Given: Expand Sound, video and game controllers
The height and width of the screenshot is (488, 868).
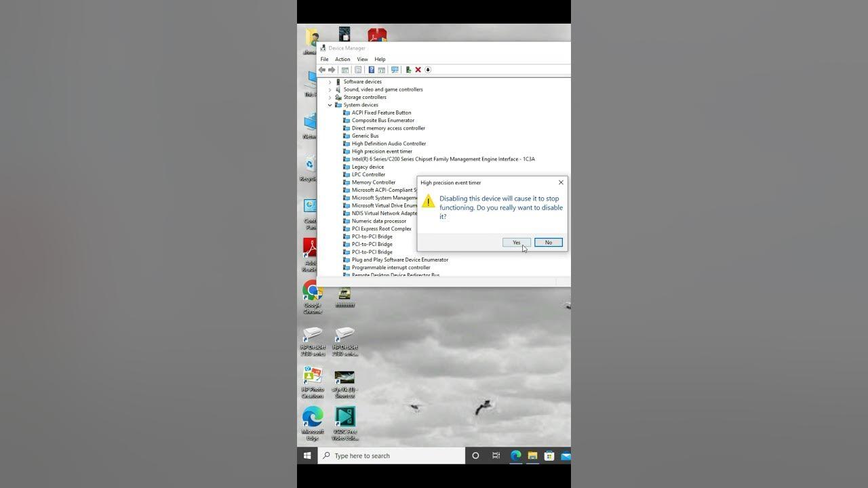Looking at the screenshot, I should click(330, 89).
